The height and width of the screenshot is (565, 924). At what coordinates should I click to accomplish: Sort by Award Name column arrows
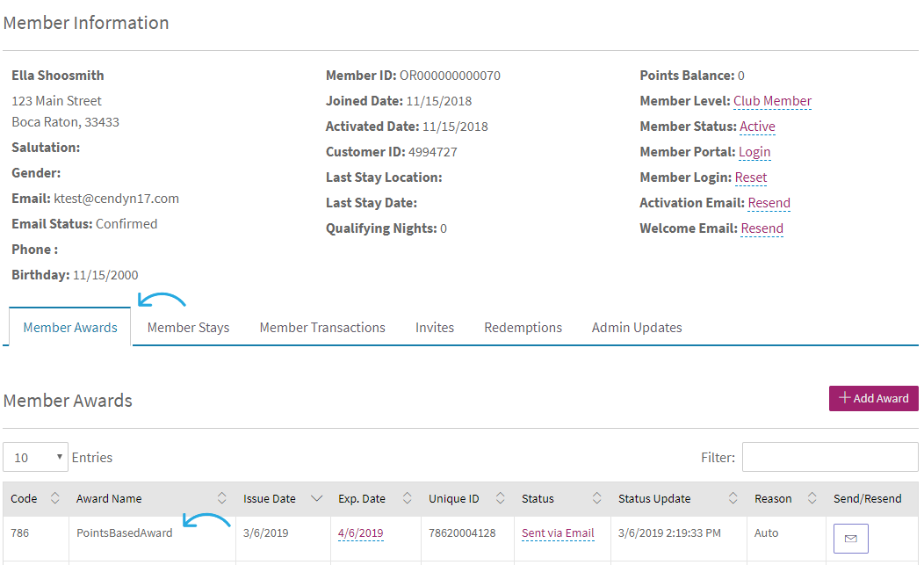(221, 498)
